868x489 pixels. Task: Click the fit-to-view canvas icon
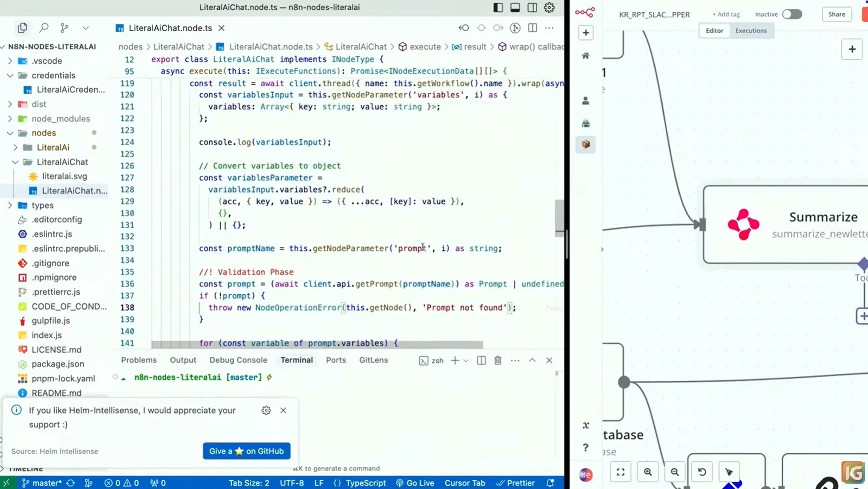click(621, 472)
